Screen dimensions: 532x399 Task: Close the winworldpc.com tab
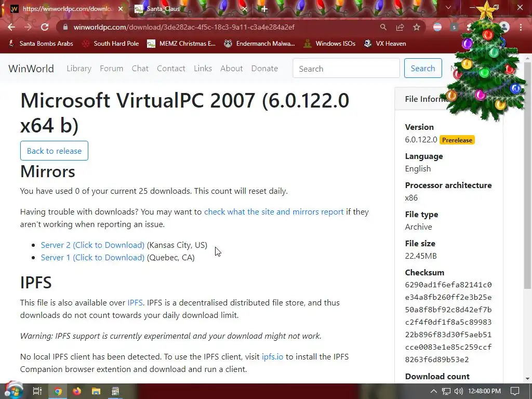(x=120, y=9)
